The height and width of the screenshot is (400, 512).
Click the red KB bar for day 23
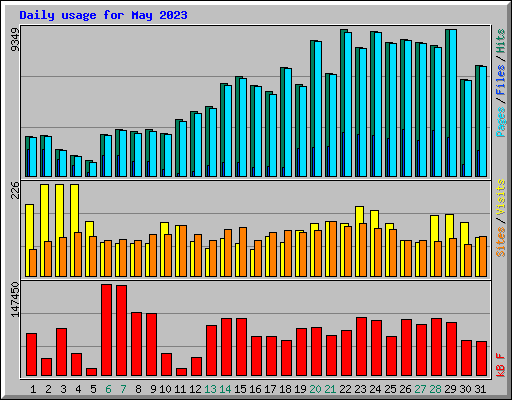361,347
